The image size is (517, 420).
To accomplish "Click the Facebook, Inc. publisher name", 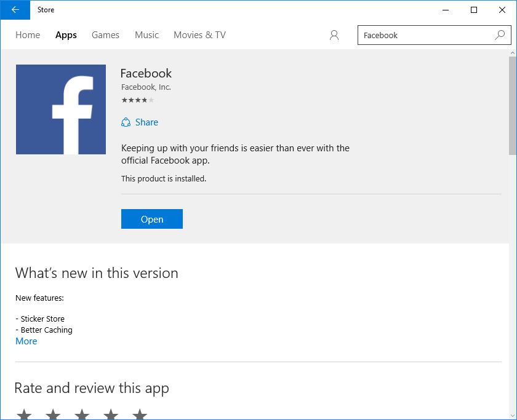I will coord(146,87).
